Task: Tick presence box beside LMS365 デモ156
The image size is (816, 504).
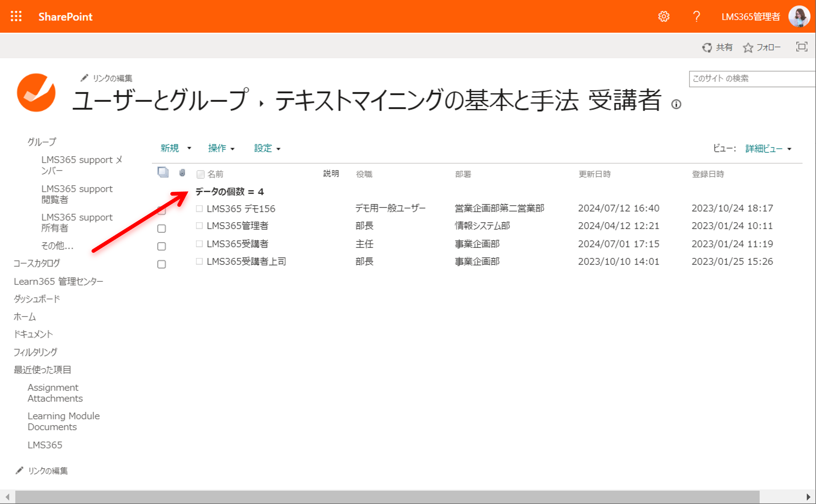Action: pos(199,209)
